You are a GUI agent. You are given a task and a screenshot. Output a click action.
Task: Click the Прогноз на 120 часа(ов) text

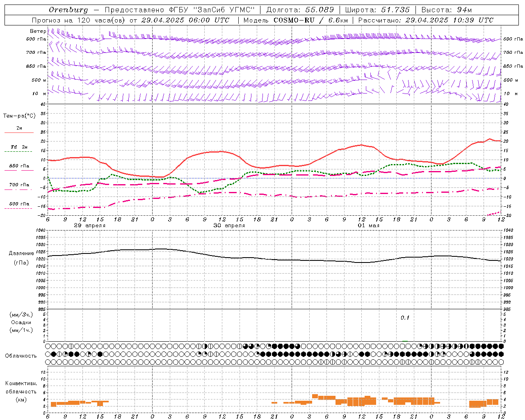[79, 20]
